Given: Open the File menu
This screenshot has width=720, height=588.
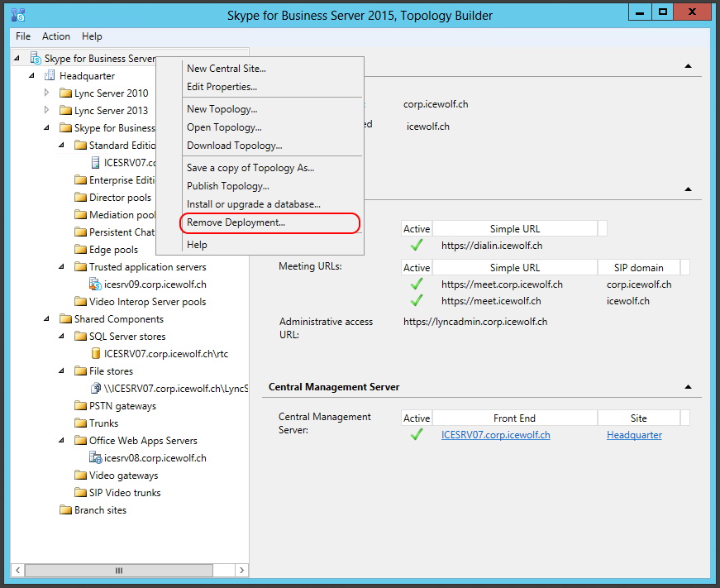Looking at the screenshot, I should (x=23, y=36).
